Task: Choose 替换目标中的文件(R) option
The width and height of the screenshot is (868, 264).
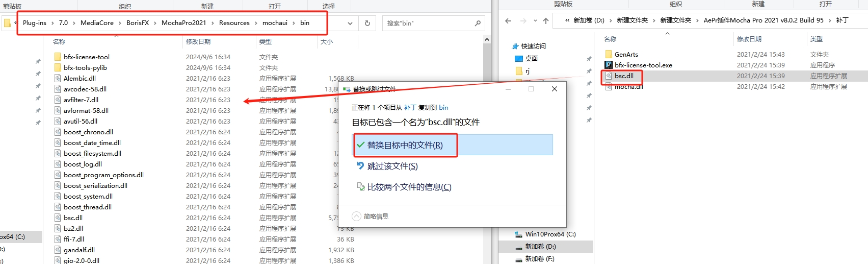Action: point(453,145)
